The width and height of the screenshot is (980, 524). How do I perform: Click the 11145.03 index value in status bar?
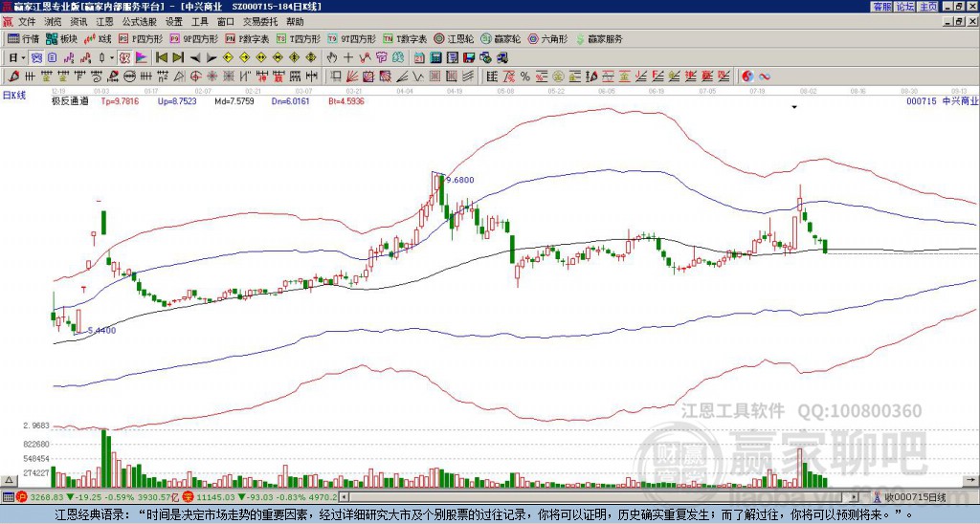pos(217,497)
